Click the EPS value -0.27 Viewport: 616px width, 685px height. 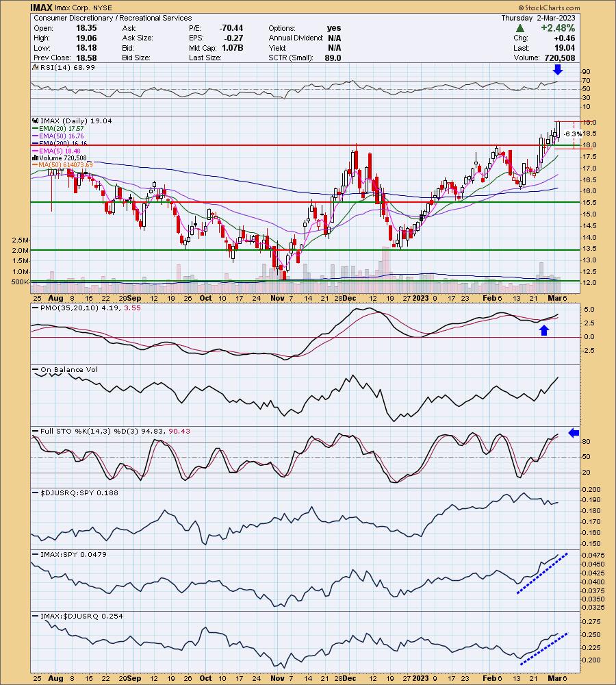235,38
